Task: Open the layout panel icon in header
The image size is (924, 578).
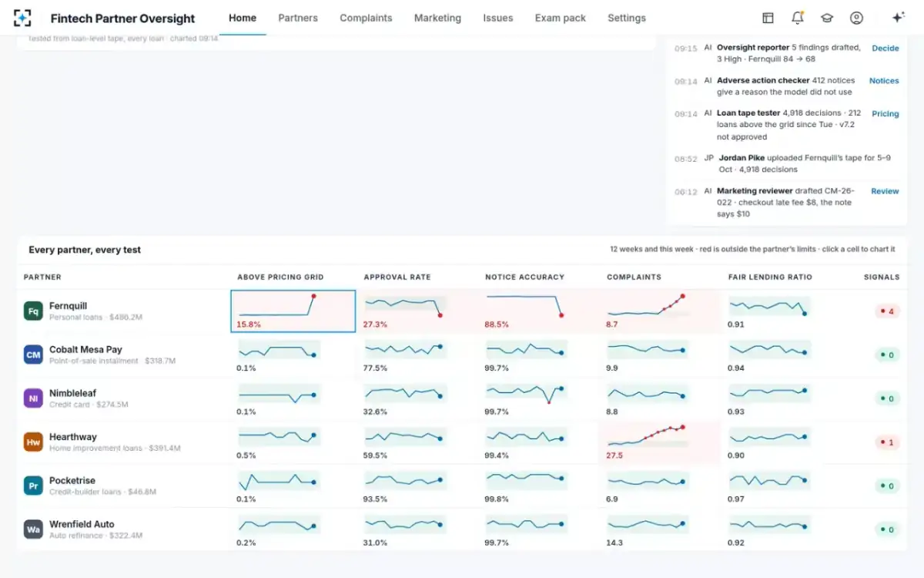Action: [x=768, y=18]
